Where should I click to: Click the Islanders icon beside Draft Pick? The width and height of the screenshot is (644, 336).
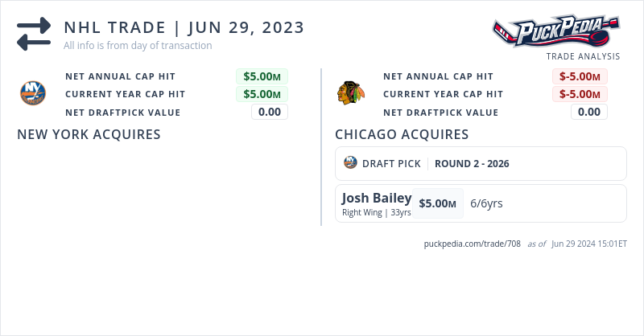(x=350, y=163)
